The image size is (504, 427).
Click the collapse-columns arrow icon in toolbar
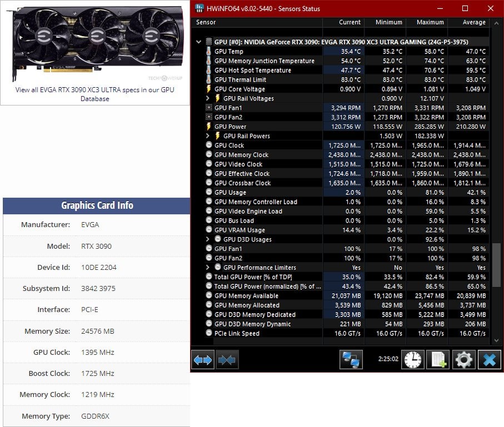click(x=227, y=359)
